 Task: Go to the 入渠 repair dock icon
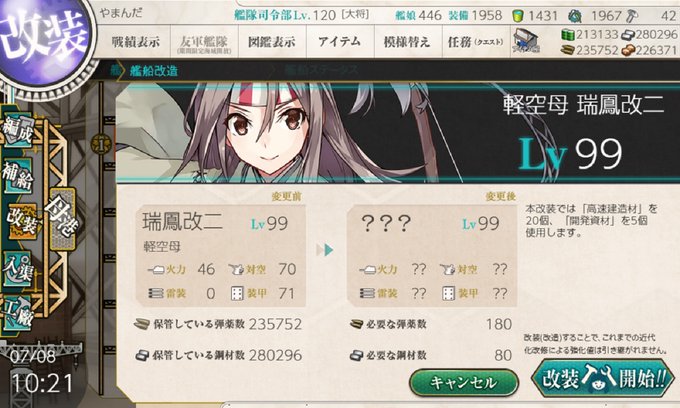click(x=18, y=268)
